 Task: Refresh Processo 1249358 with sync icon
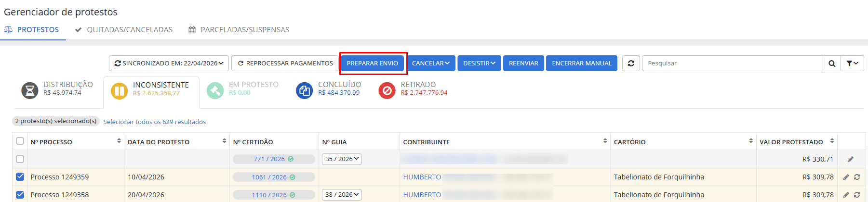coord(857,195)
